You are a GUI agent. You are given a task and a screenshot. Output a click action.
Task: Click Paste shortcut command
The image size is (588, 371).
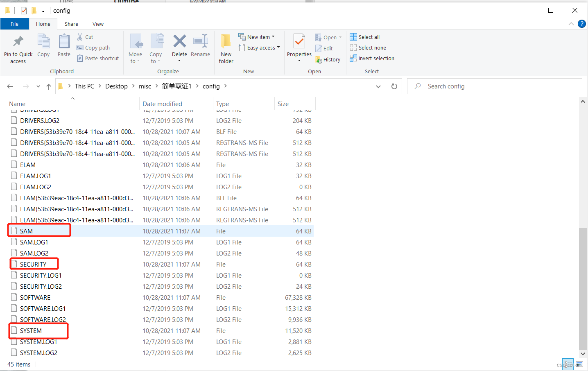[x=98, y=58]
